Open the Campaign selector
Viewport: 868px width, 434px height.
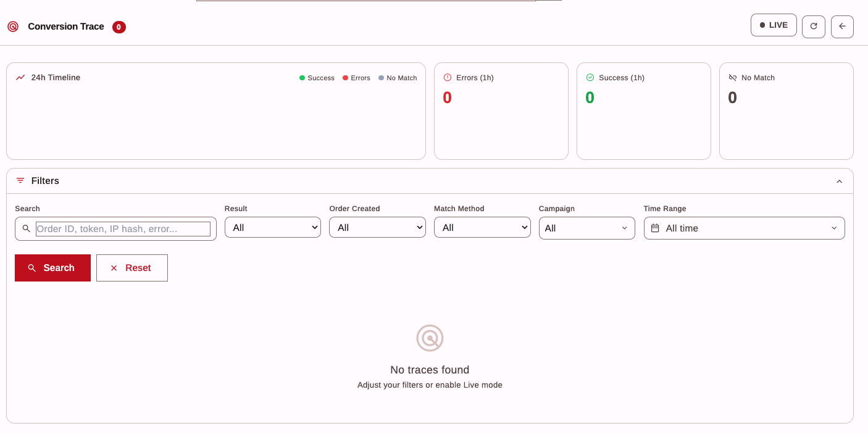click(x=586, y=228)
